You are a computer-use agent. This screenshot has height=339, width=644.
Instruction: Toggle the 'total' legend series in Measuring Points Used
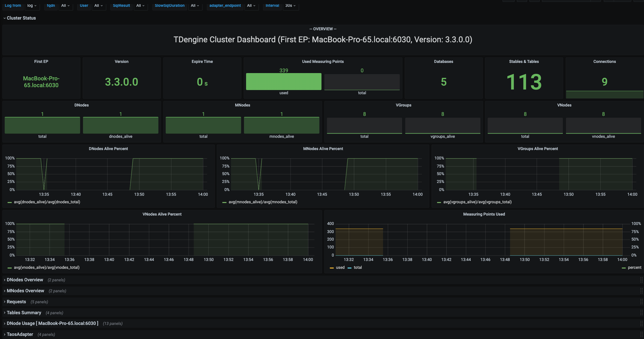358,267
